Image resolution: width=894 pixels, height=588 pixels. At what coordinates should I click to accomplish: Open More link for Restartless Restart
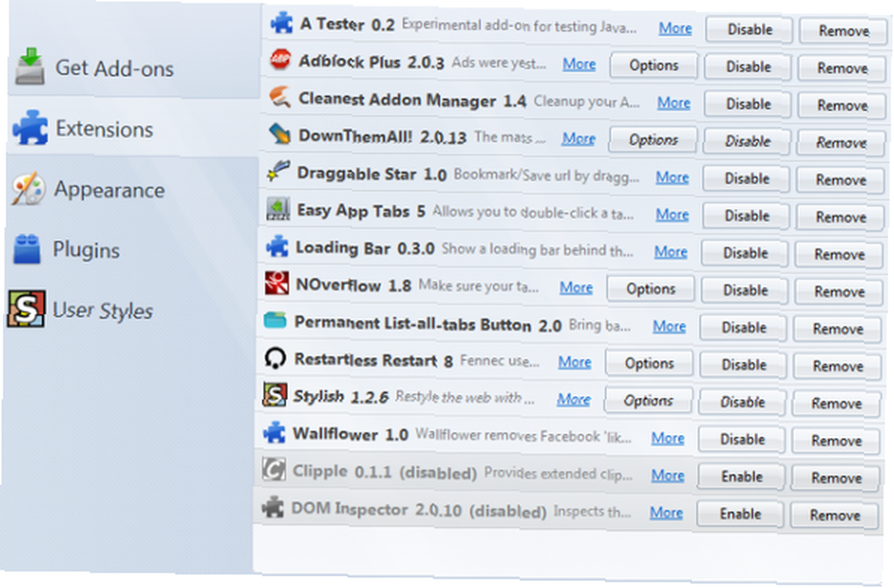click(x=575, y=362)
